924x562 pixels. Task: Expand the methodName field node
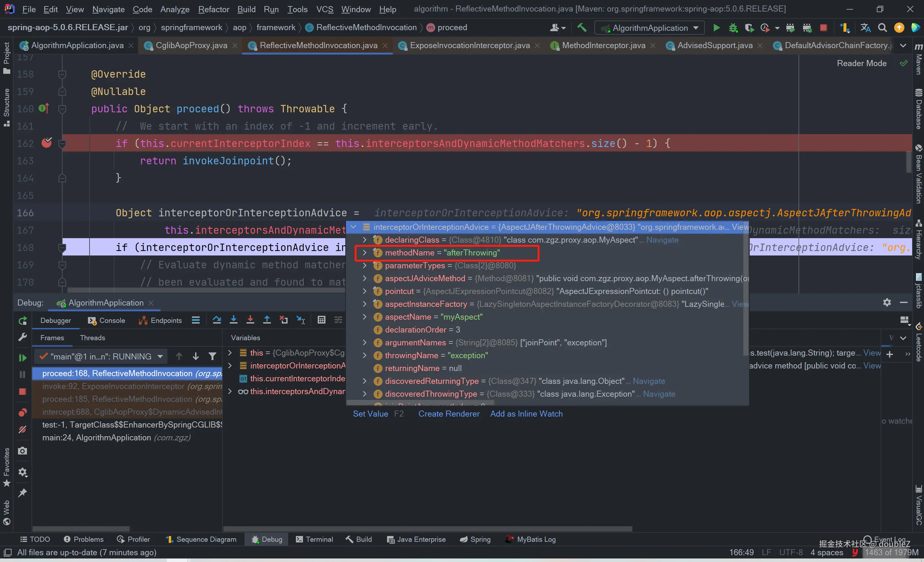click(x=365, y=253)
